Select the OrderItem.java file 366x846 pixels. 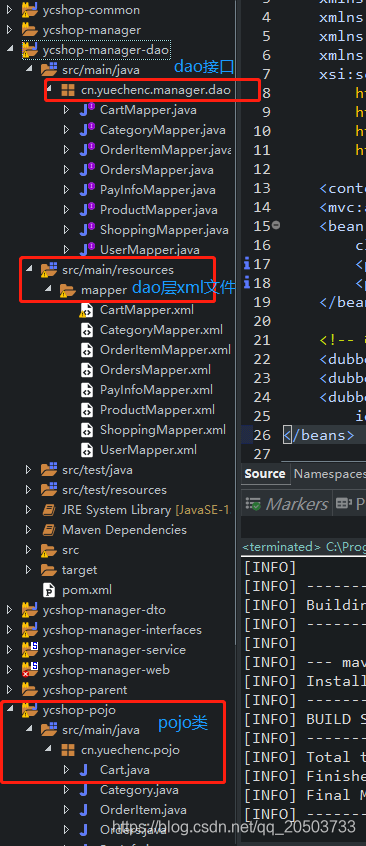[x=143, y=810]
